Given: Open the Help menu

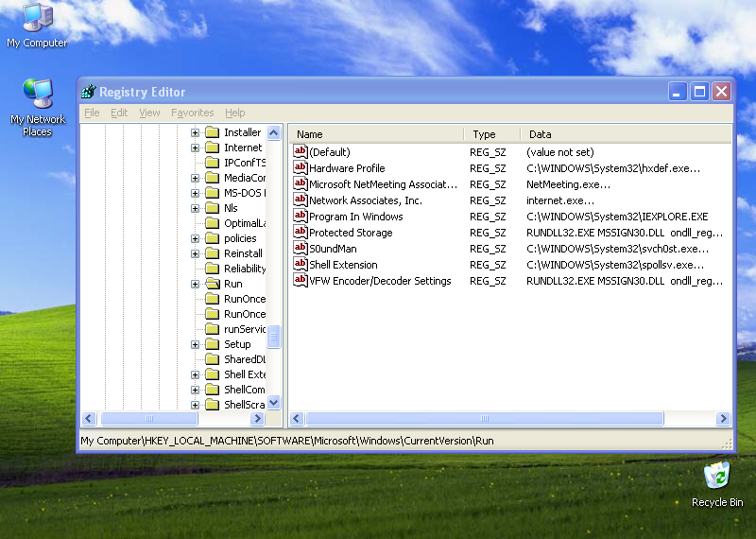Looking at the screenshot, I should pos(234,113).
